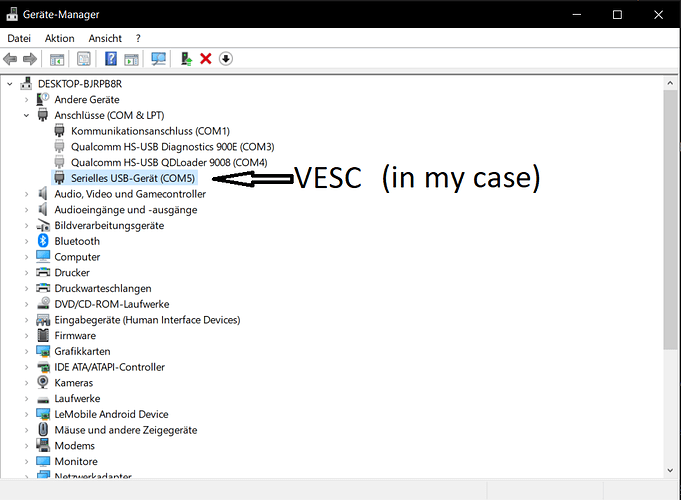Screen dimensions: 681x500
Task: Toggle the console tree pane icon
Action: coord(57,59)
